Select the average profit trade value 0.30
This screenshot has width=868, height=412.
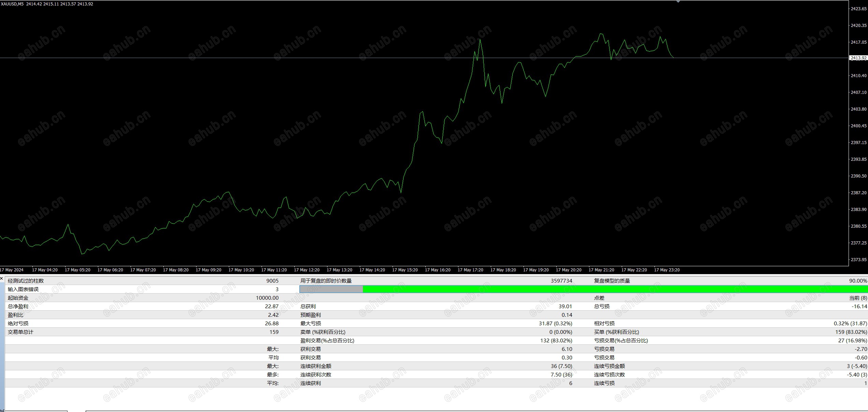coord(567,358)
